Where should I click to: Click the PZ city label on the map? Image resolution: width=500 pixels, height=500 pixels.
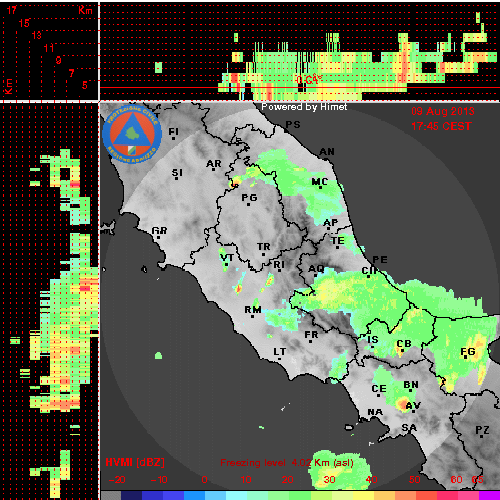pyautogui.click(x=482, y=430)
